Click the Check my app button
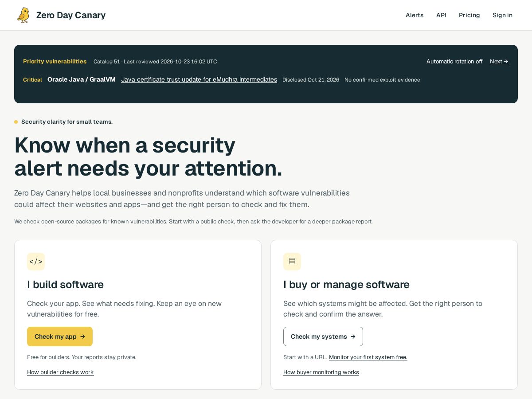The image size is (532, 399). (60, 336)
